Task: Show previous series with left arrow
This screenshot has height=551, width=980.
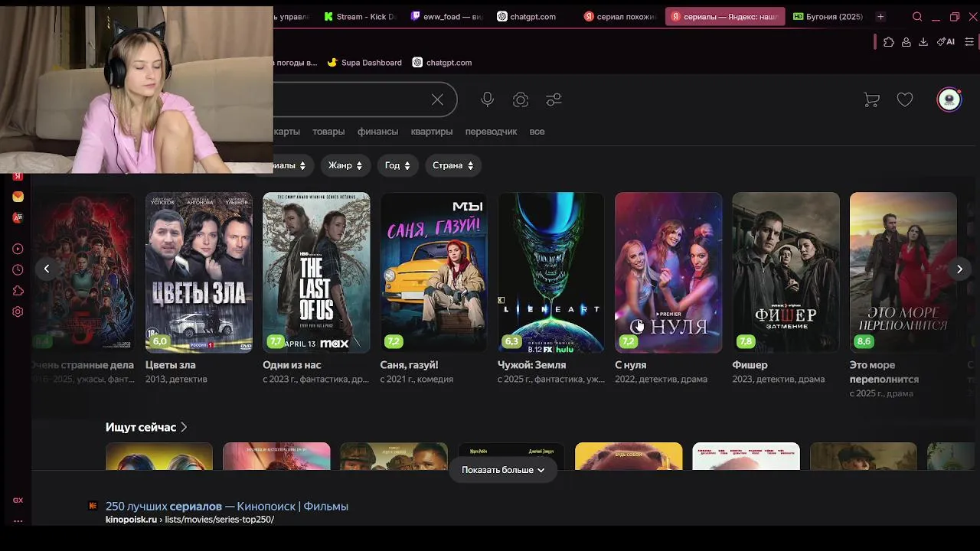Action: [47, 269]
